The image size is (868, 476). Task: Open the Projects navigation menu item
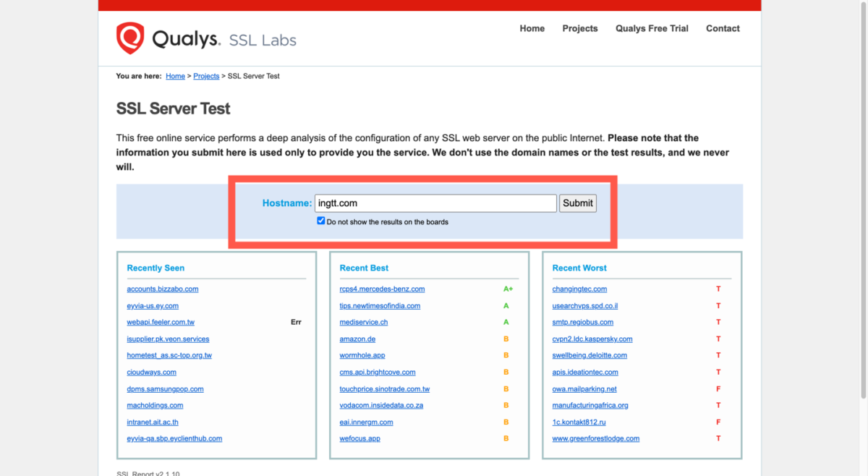pyautogui.click(x=580, y=29)
